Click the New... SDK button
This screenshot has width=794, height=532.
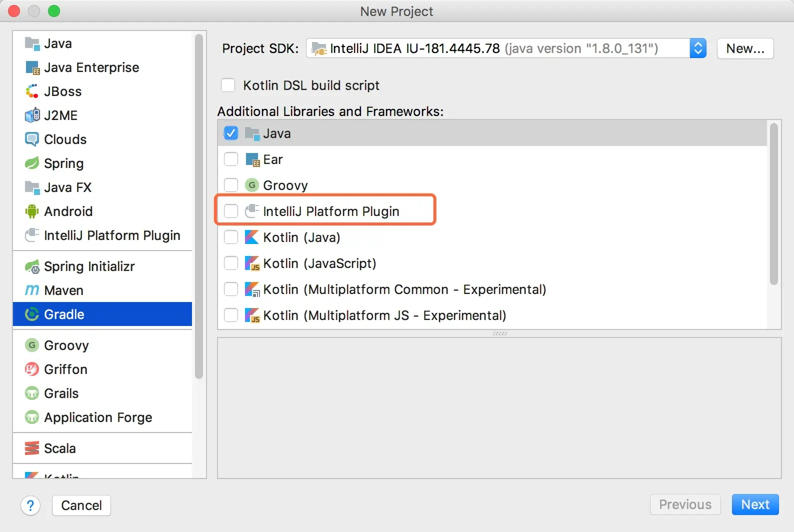(745, 48)
